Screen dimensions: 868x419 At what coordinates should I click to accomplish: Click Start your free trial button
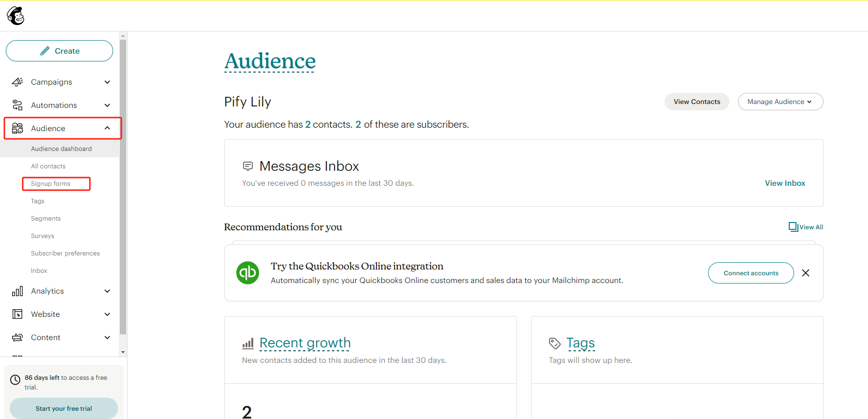[64, 408]
